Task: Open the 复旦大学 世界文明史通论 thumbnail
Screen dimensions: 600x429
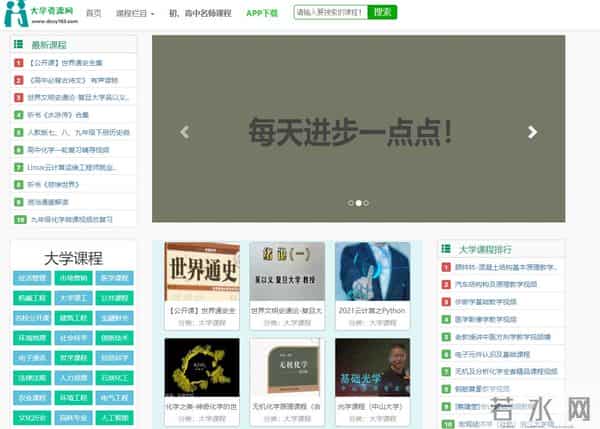Action: pyautogui.click(x=287, y=271)
